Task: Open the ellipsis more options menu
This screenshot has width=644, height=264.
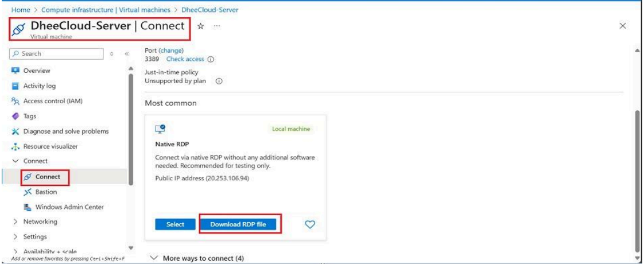Action: (217, 26)
